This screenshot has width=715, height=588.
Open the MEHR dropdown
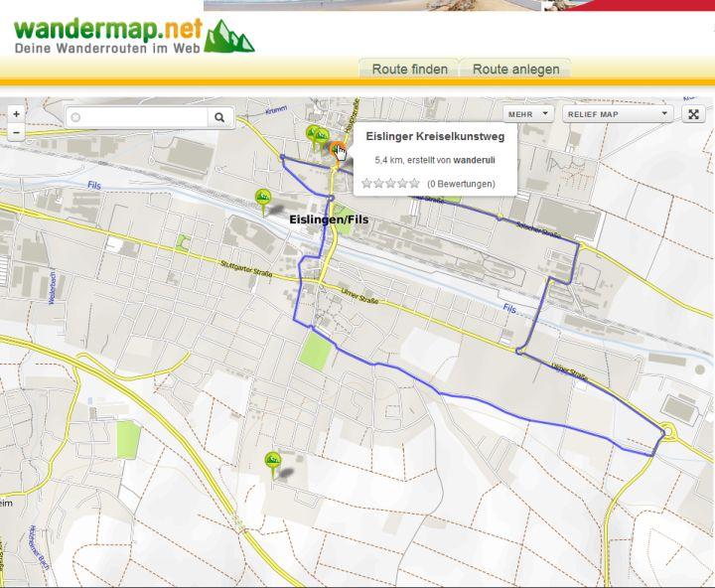(526, 114)
